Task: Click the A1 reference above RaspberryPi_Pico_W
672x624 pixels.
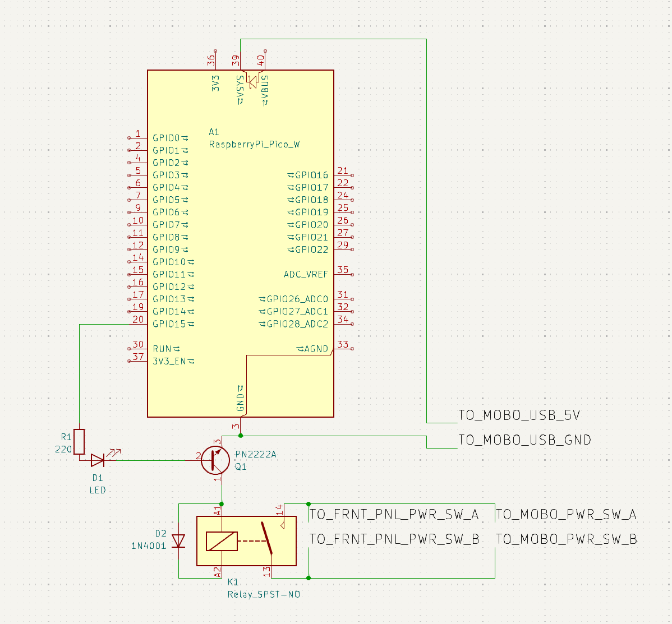Action: (214, 132)
